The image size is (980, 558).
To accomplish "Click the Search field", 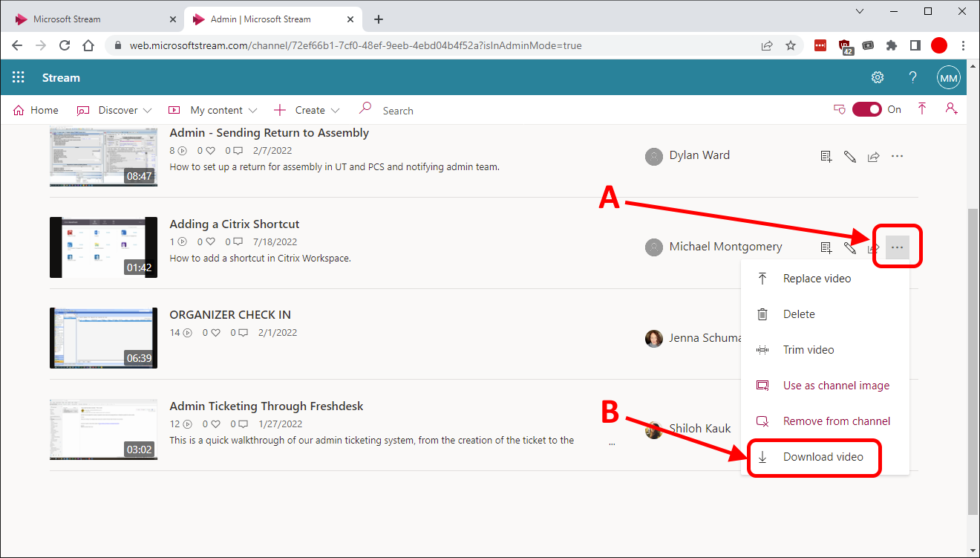I will coord(398,111).
